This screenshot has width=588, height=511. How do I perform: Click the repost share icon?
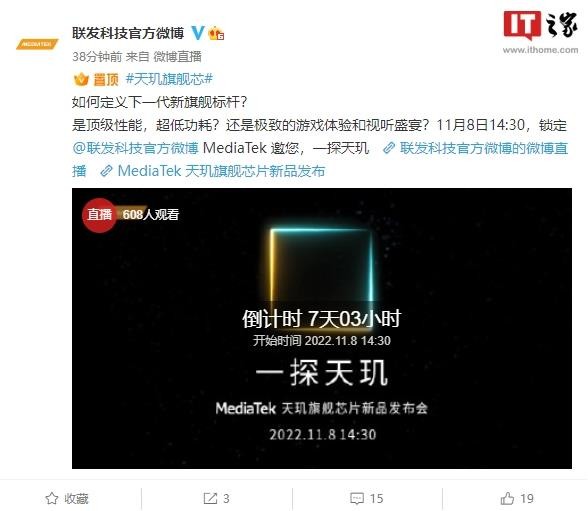(x=210, y=499)
